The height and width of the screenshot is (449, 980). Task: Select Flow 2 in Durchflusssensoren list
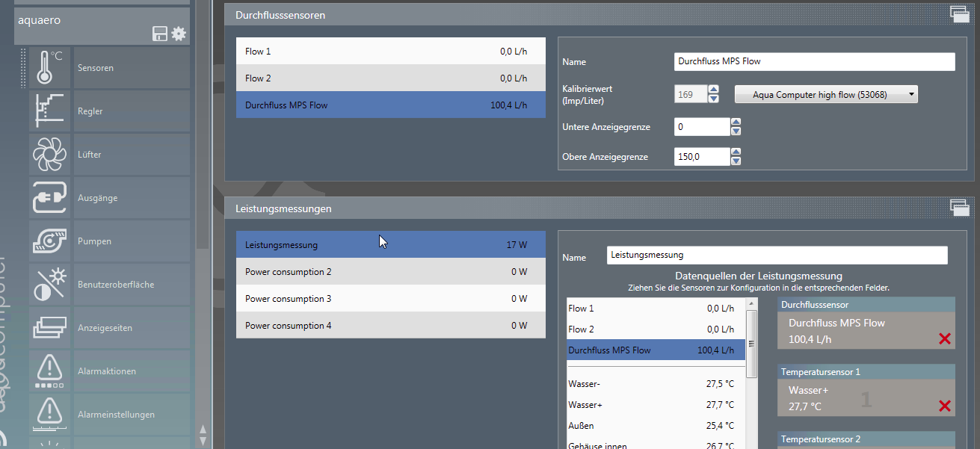[x=391, y=78]
